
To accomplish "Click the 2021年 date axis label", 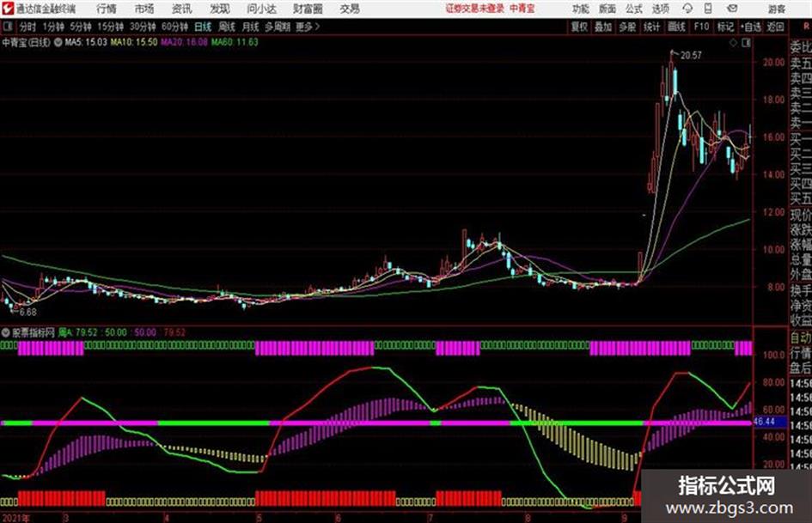I will tap(15, 518).
